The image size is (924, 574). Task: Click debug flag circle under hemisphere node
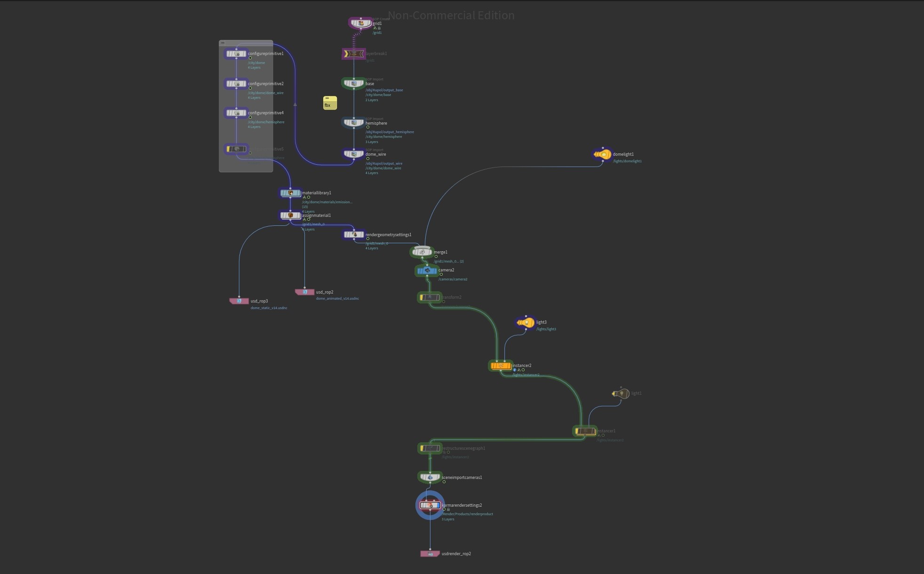(368, 127)
